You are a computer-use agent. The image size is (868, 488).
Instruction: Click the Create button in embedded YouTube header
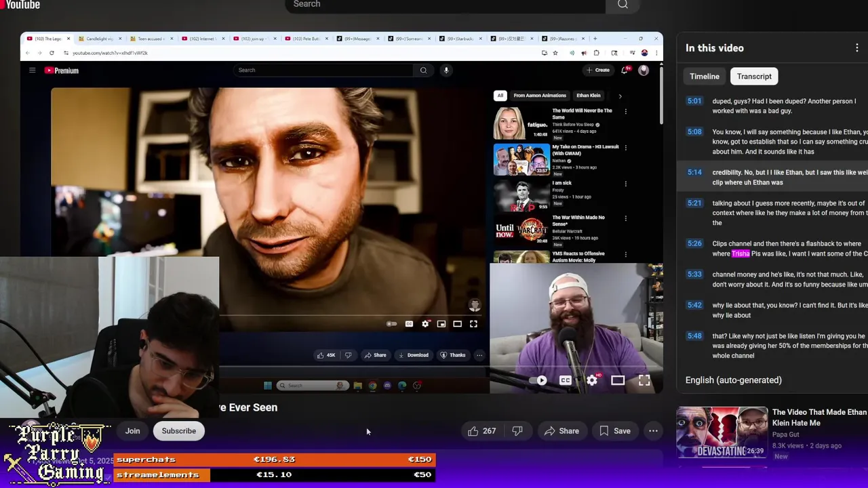(x=598, y=70)
